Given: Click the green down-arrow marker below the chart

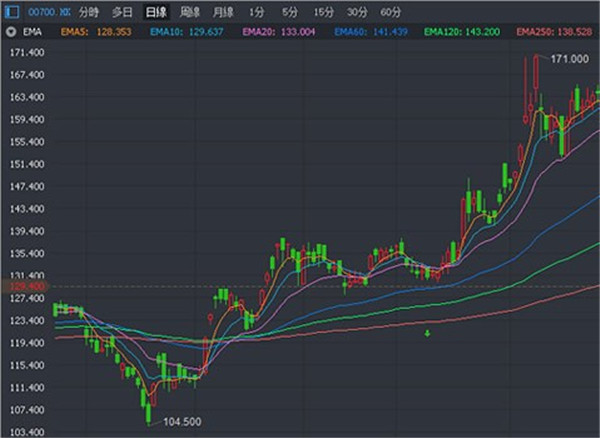Looking at the screenshot, I should pyautogui.click(x=428, y=332).
